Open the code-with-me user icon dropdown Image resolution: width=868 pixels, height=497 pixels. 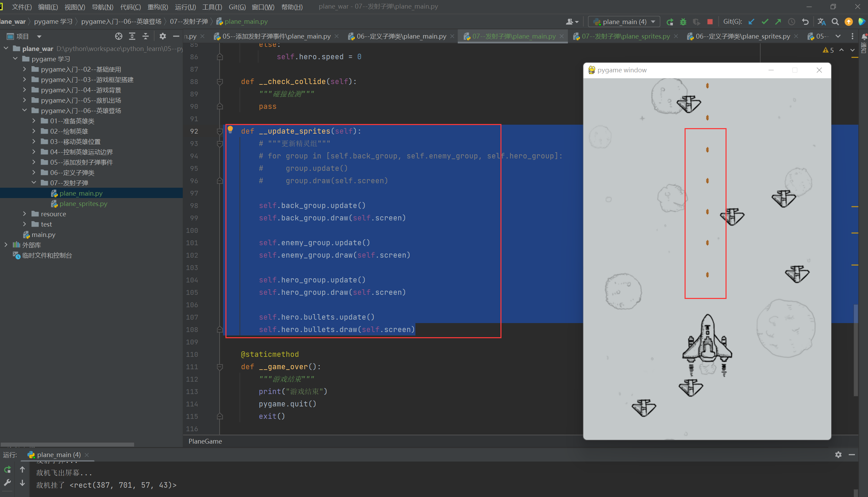[x=572, y=22]
